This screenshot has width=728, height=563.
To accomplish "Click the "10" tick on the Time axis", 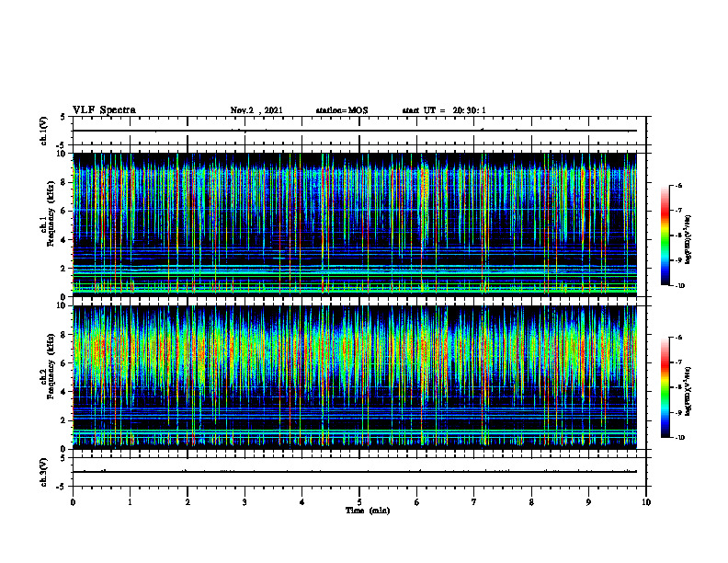I will [646, 502].
